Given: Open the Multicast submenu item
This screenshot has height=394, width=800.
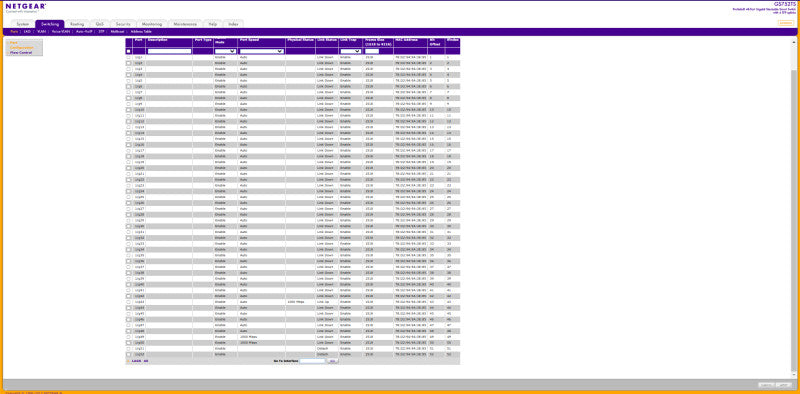Looking at the screenshot, I should (117, 32).
